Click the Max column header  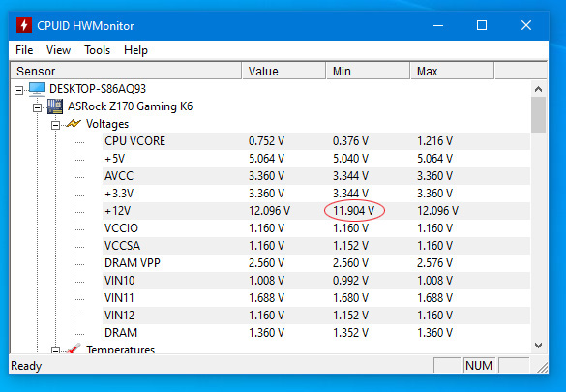point(452,71)
